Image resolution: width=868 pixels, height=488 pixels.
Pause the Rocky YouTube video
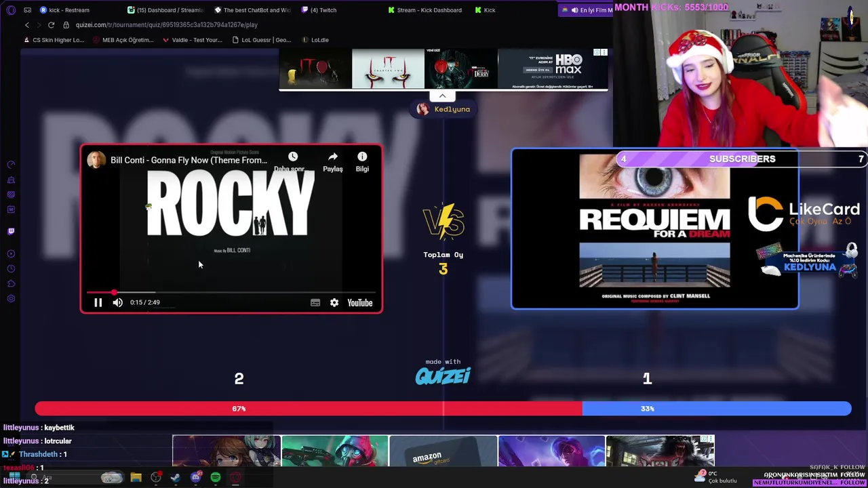click(x=98, y=303)
